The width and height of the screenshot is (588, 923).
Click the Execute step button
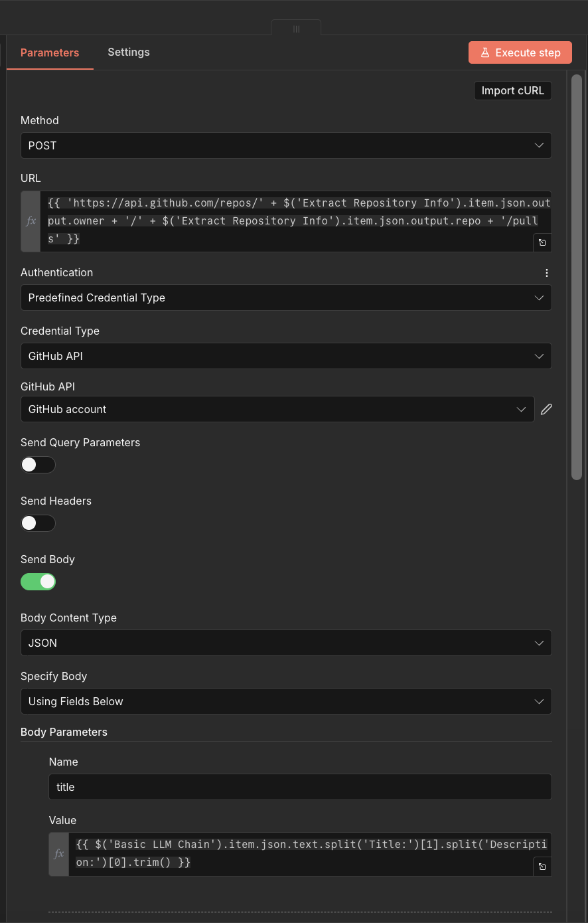click(520, 52)
